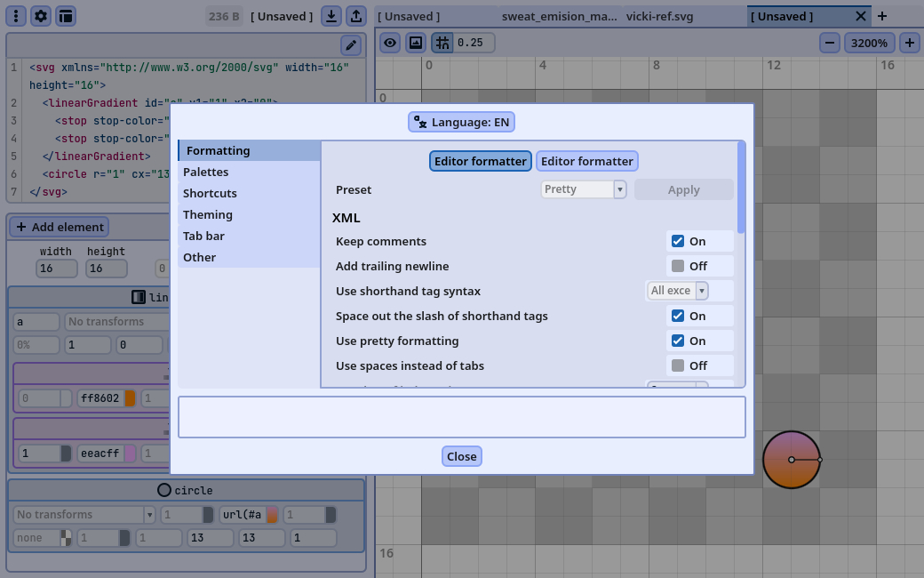
Task: Open the Language: EN selector
Action: click(x=462, y=122)
